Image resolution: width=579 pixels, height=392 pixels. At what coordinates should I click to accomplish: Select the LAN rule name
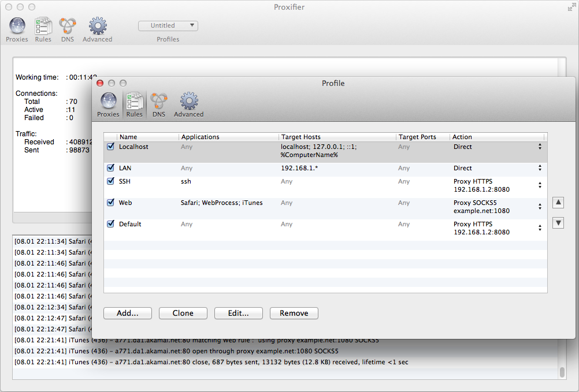(125, 168)
